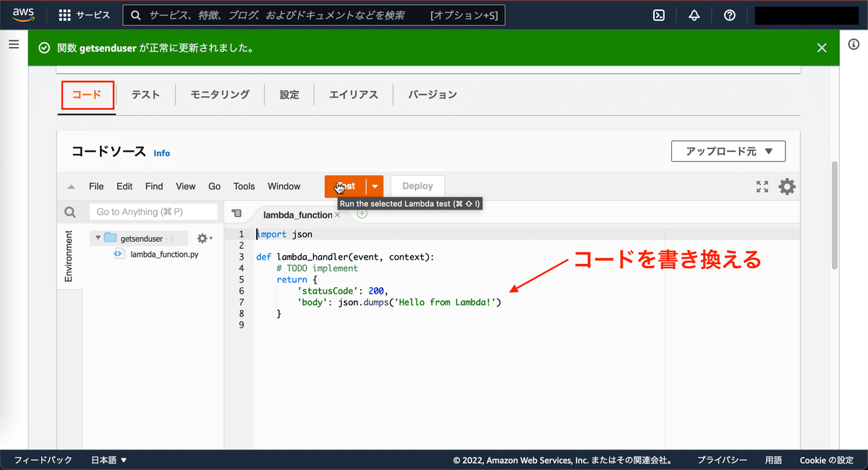Viewport: 868px width, 470px height.
Task: Open the tab list icon left of tabs
Action: pos(236,213)
